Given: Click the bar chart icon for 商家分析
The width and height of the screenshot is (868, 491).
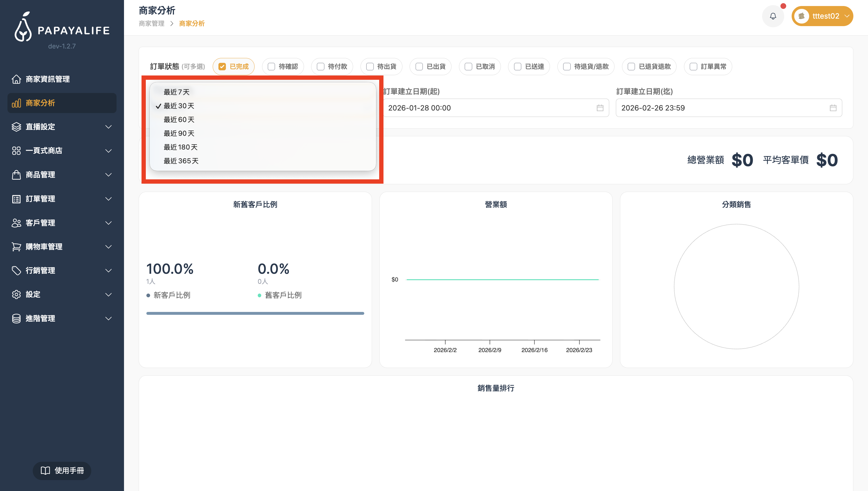Looking at the screenshot, I should [x=16, y=103].
